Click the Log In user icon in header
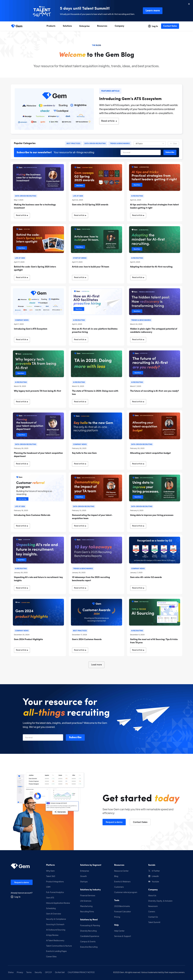Image resolution: width=193 pixels, height=980 pixels. coord(149,26)
